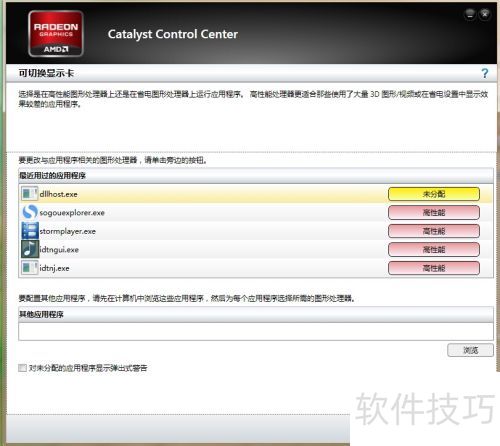Image resolution: width=500 pixels, height=446 pixels.
Task: Click the Catalyst Control Center title text
Action: tap(173, 34)
